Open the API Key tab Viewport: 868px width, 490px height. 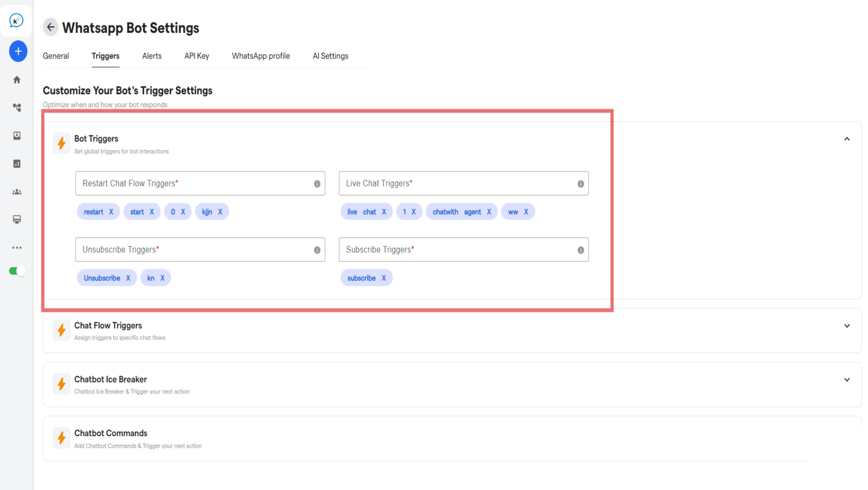[197, 56]
